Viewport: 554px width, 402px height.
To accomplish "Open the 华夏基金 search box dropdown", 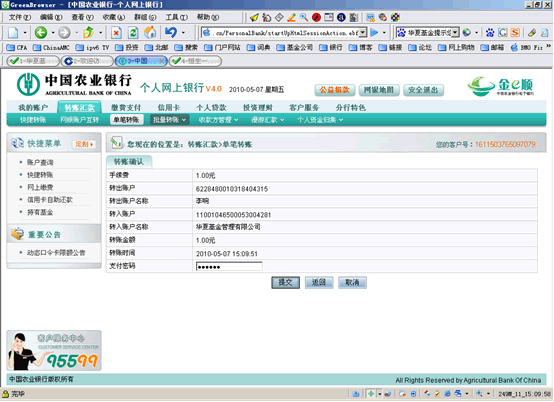I will tap(455, 33).
